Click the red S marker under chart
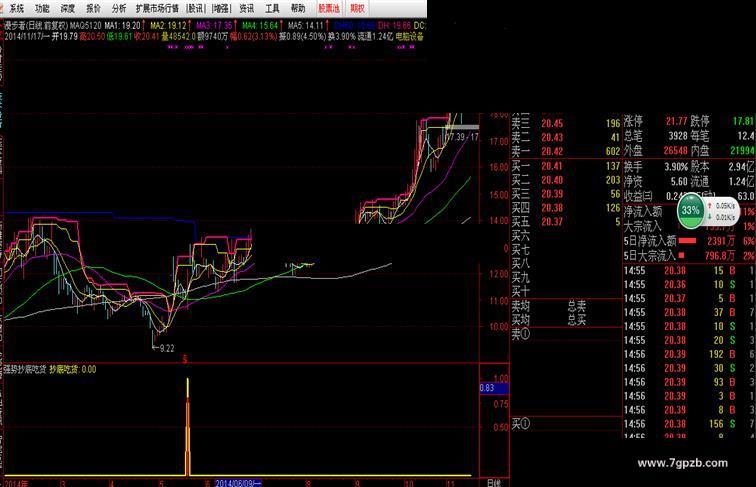The image size is (756, 487). (185, 358)
